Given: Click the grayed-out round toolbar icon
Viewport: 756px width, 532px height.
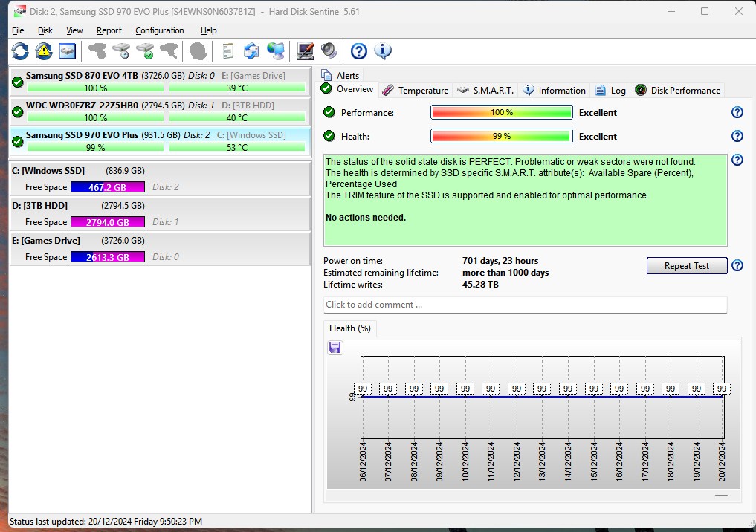Looking at the screenshot, I should 198,51.
